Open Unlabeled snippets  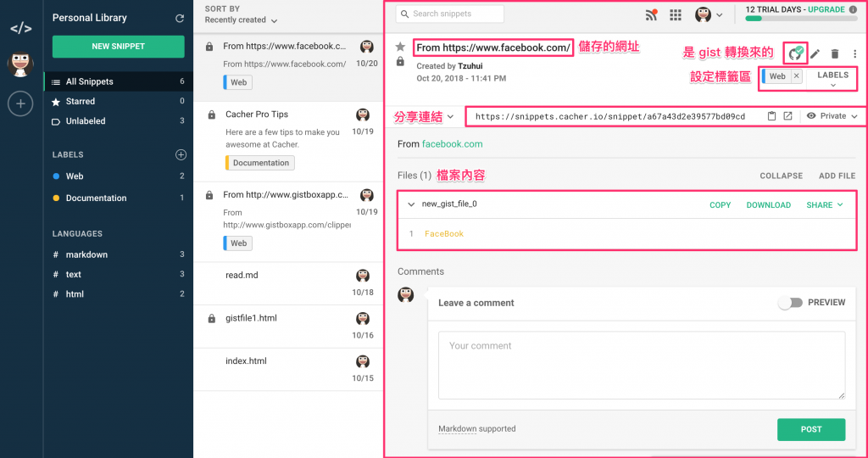click(119, 121)
